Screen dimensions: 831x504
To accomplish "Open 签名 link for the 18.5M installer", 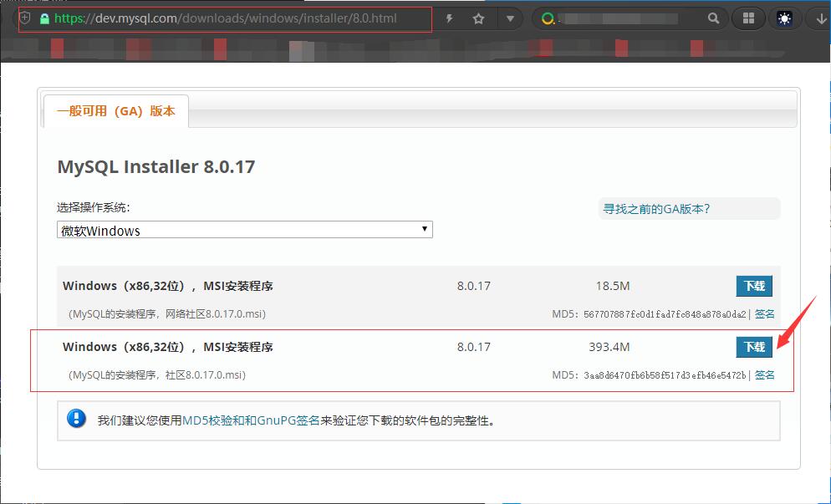I will pos(765,314).
